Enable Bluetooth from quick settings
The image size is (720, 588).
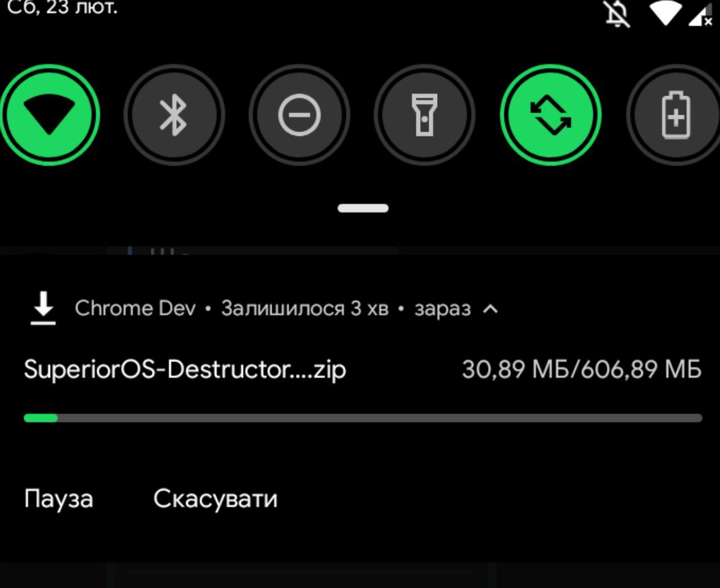(174, 115)
